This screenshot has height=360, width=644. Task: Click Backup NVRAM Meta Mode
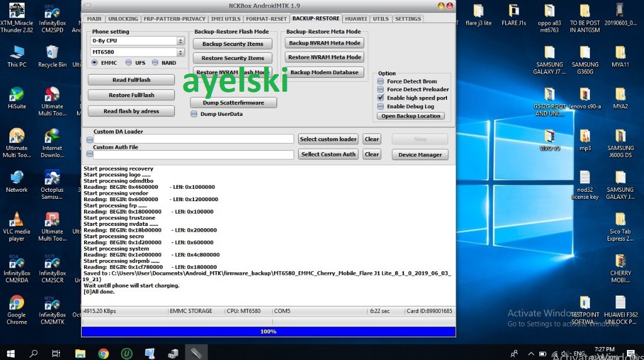325,43
